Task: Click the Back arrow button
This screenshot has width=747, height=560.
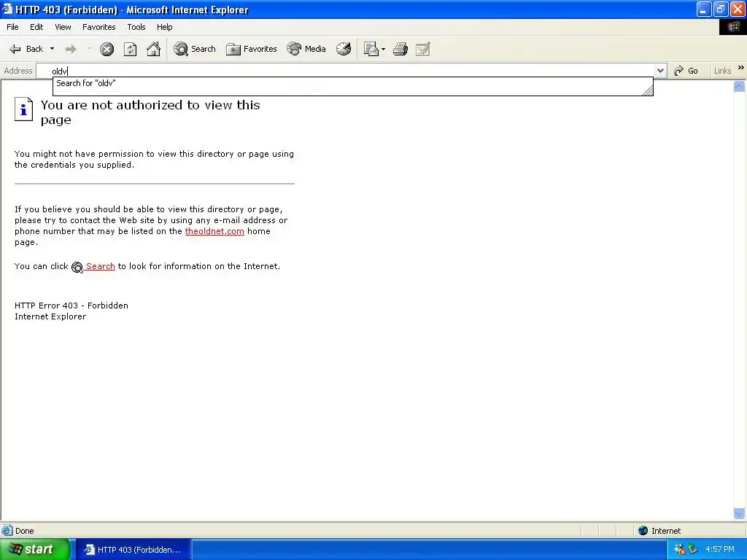Action: click(x=26, y=49)
